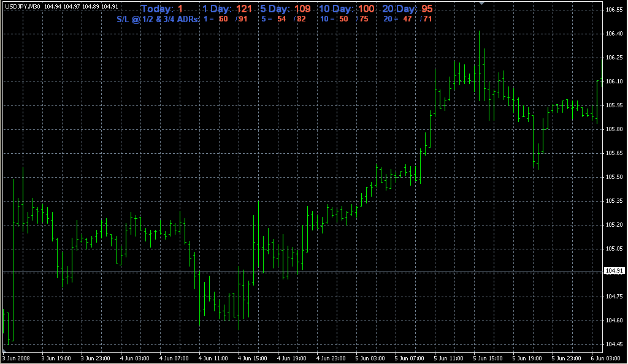The height and width of the screenshot is (364, 628).
Task: Click the 104.60 price axis label
Action: pyautogui.click(x=614, y=320)
